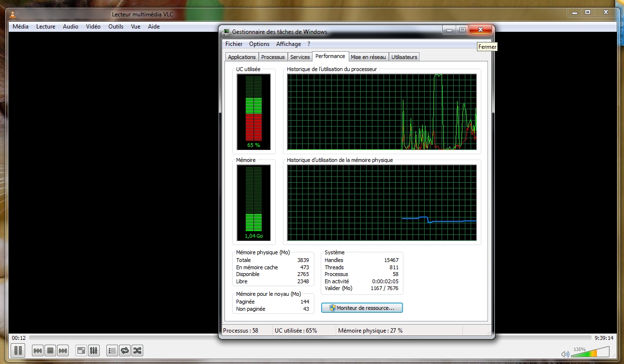Viewport: 624px width, 364px height.
Task: Click the VLC seek bar
Action: click(310, 338)
